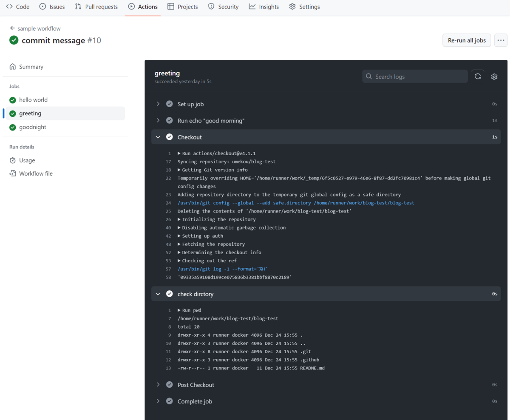The image size is (510, 420).
Task: Click the Pull requests icon in navigation
Action: click(x=78, y=6)
